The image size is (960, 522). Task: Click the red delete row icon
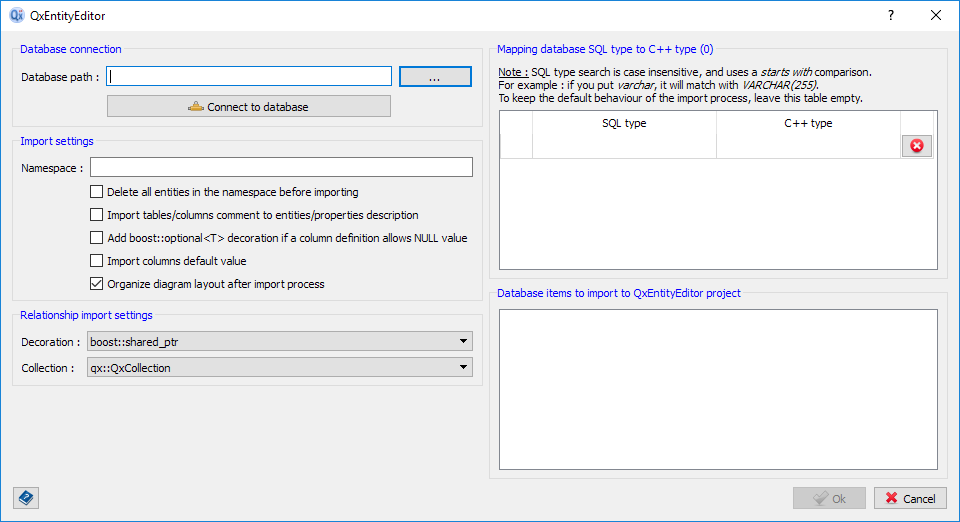916,146
